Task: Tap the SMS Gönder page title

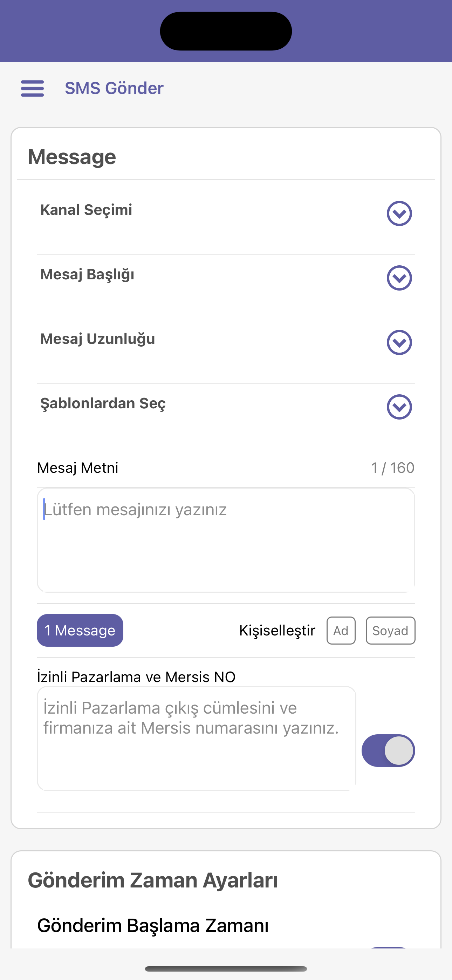Action: tap(114, 88)
